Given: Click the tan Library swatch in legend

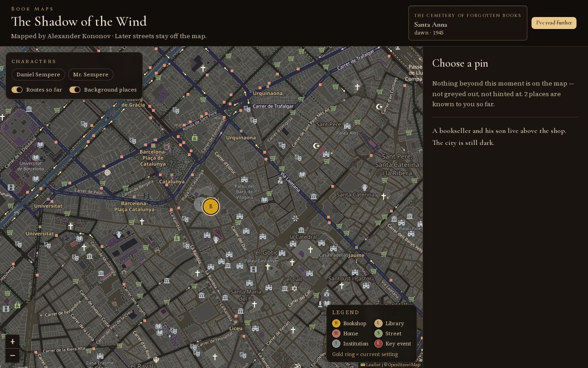Looking at the screenshot, I should [x=379, y=323].
